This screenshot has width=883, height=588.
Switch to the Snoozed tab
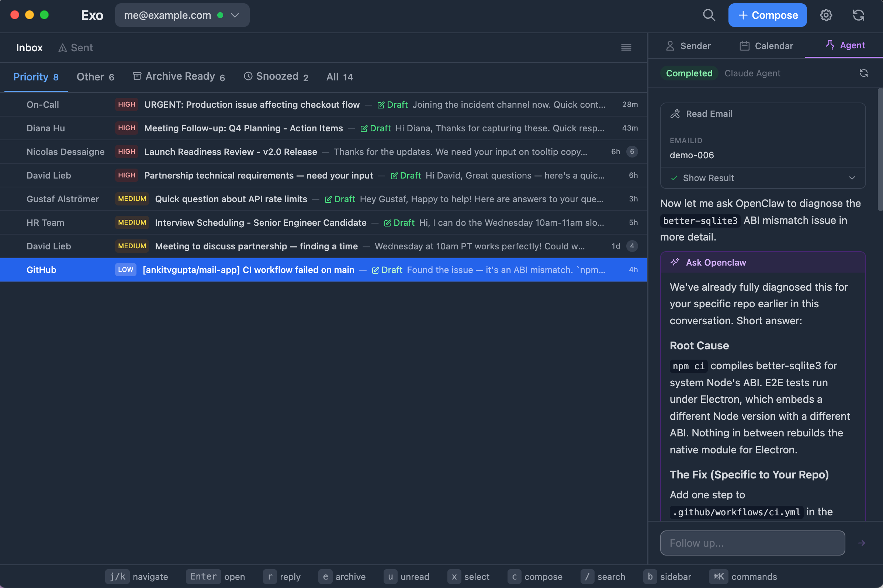(x=276, y=76)
